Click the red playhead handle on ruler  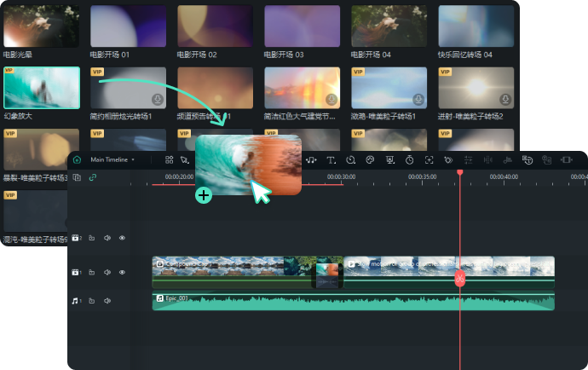coord(459,172)
